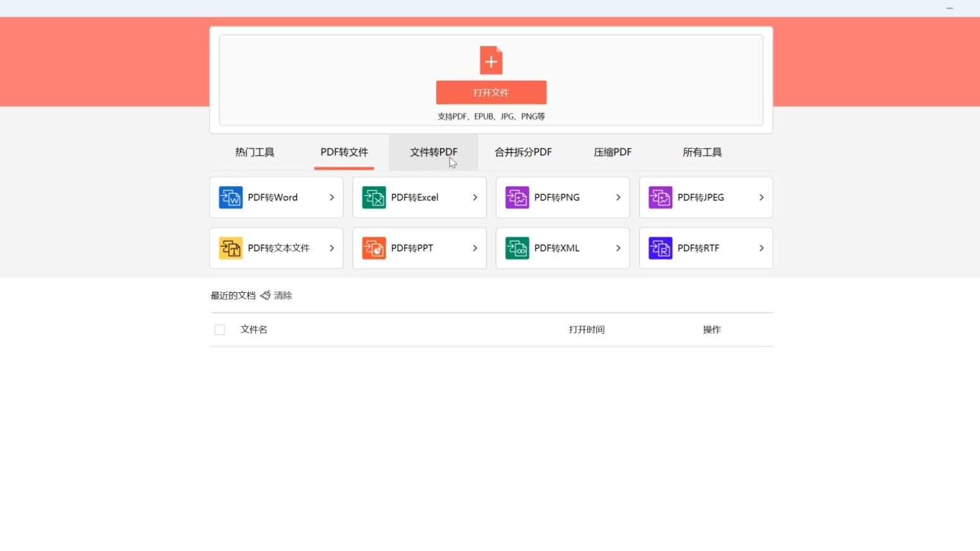Click the 文件名 column header
Viewport: 980px width, 551px height.
254,329
